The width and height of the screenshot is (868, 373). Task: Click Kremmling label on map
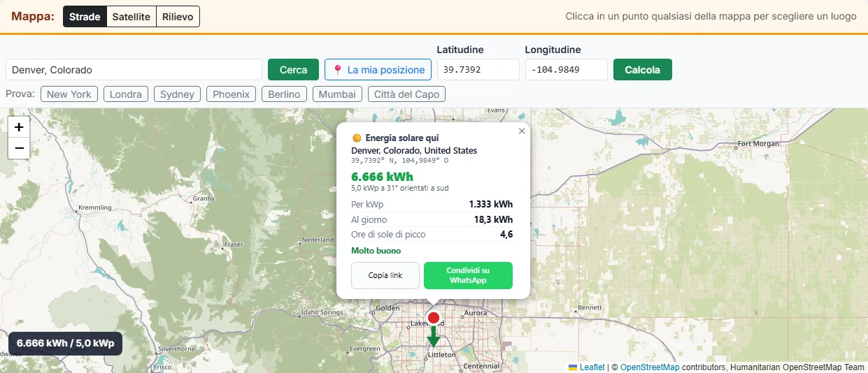(96, 207)
